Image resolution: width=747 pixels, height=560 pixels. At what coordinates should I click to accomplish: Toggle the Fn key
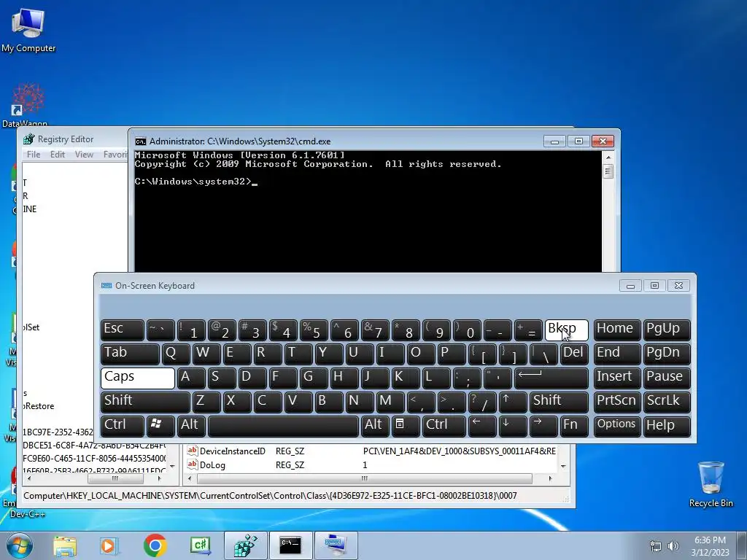click(574, 426)
